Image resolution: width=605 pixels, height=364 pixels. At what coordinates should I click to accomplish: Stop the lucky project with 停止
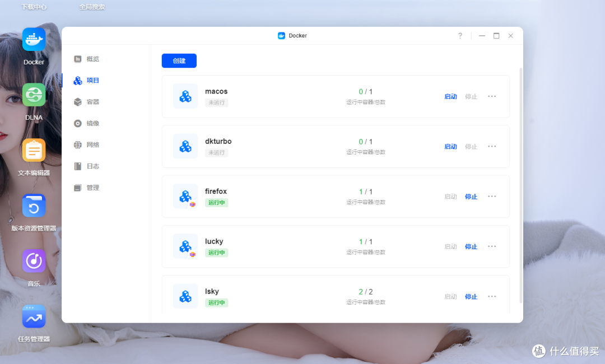tap(471, 246)
